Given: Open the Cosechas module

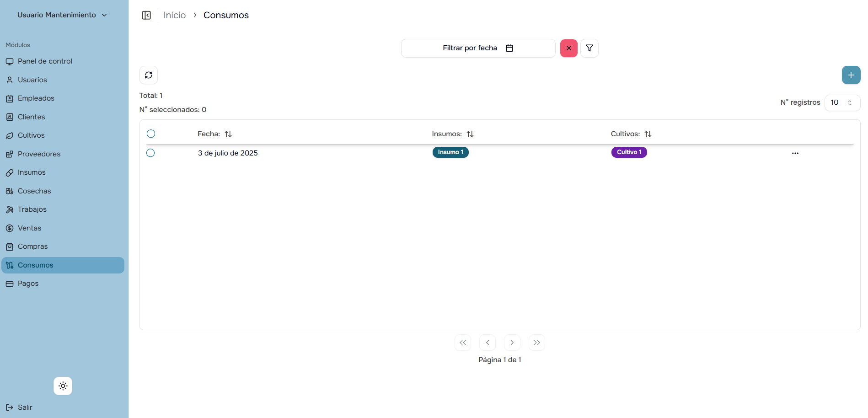Looking at the screenshot, I should pyautogui.click(x=34, y=191).
